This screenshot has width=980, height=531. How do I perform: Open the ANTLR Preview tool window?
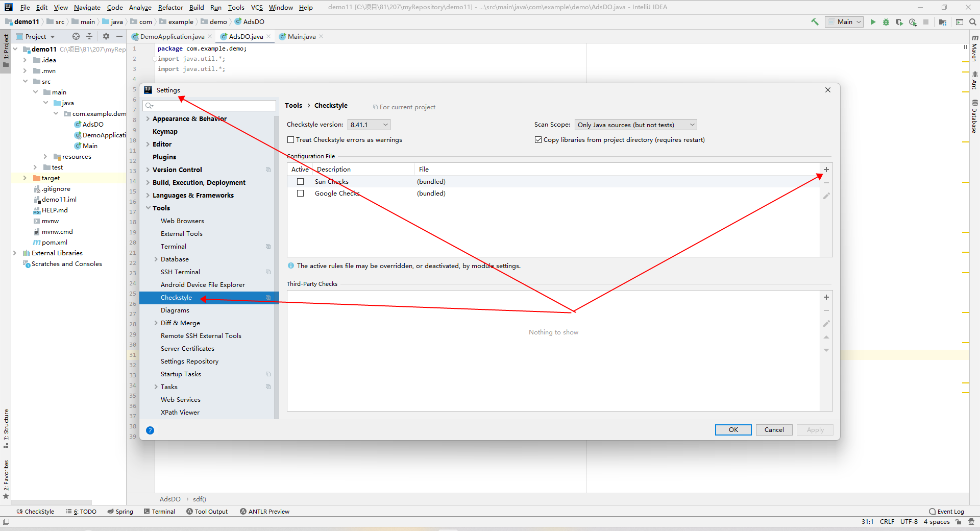[264, 512]
